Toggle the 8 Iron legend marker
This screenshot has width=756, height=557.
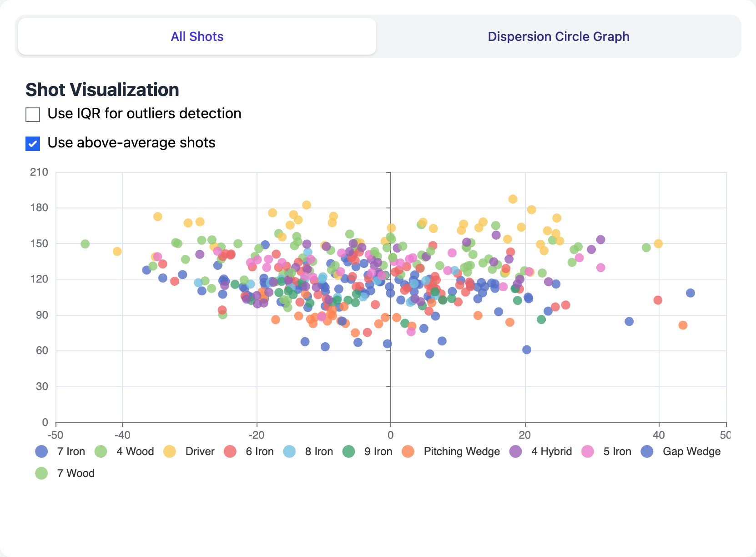(x=289, y=451)
